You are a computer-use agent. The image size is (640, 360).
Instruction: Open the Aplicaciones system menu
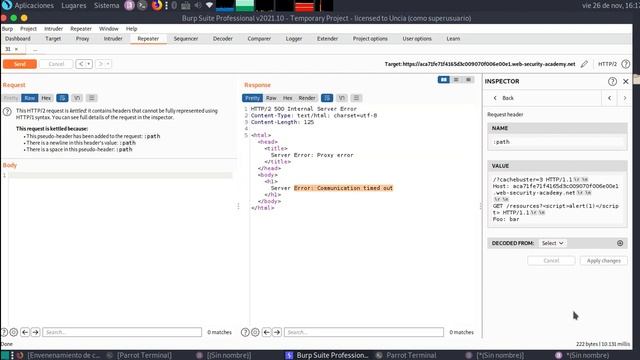point(34,6)
